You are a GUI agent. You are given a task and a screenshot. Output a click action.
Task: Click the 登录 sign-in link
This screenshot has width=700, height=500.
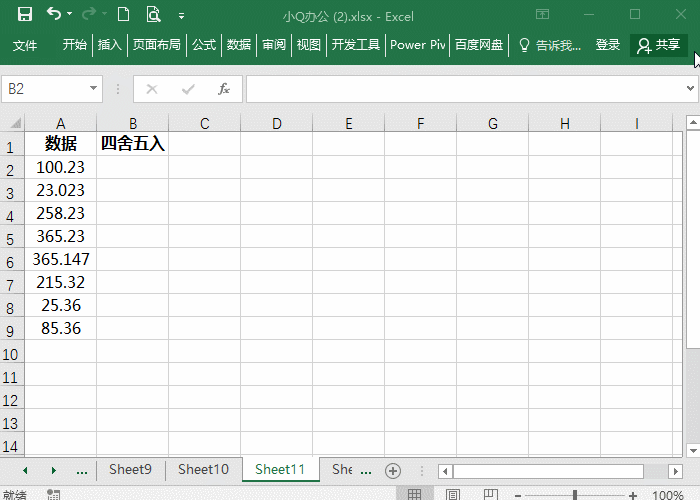click(x=608, y=45)
